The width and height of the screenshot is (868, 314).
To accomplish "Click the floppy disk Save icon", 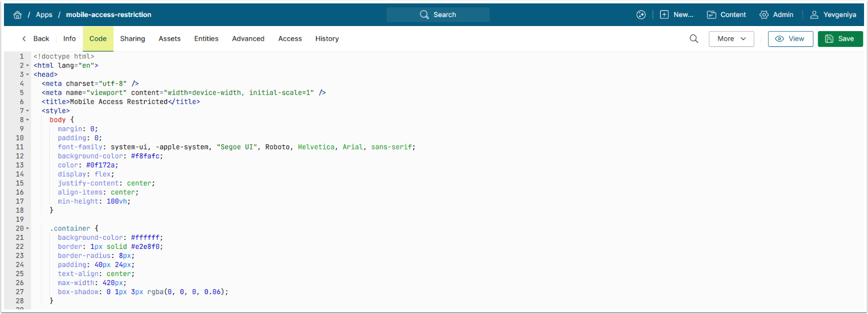I will click(x=830, y=39).
